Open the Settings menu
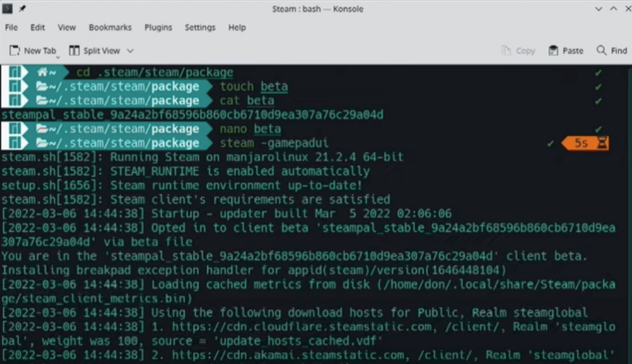Viewport: 632px width, 364px height. [x=199, y=27]
